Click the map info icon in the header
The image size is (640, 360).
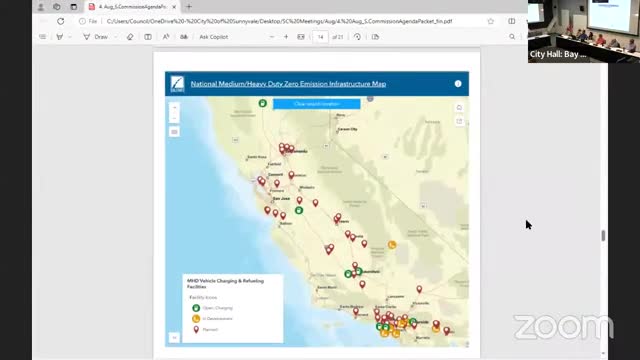point(458,84)
